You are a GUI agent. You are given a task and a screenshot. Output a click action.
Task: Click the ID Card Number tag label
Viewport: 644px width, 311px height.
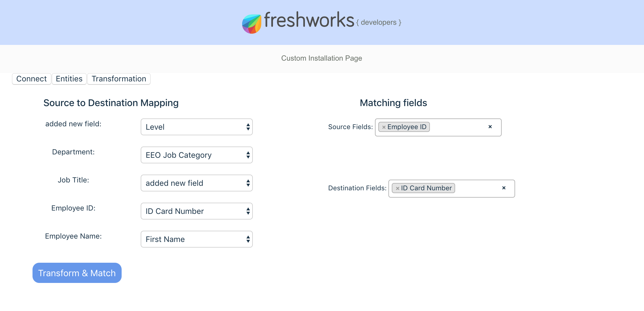point(426,188)
